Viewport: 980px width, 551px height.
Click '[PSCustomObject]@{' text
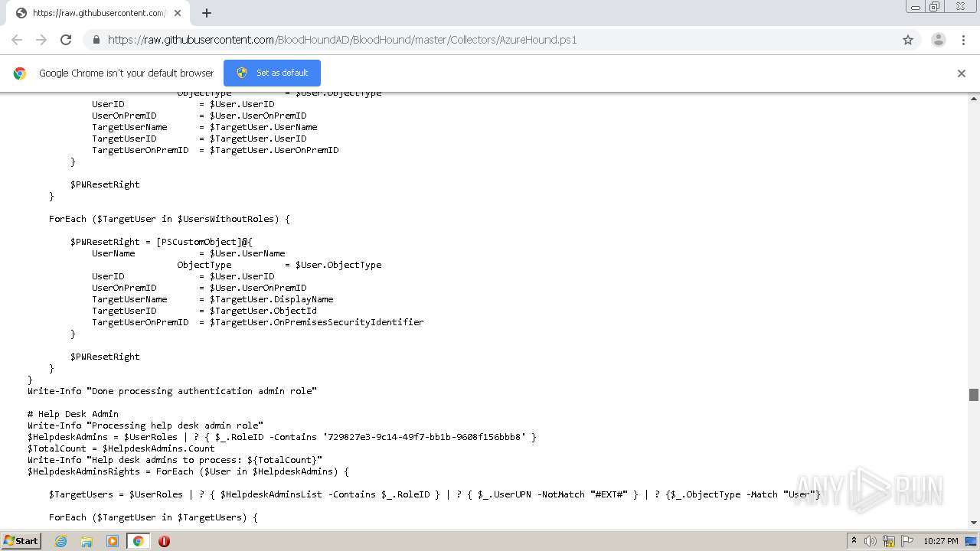coord(204,242)
